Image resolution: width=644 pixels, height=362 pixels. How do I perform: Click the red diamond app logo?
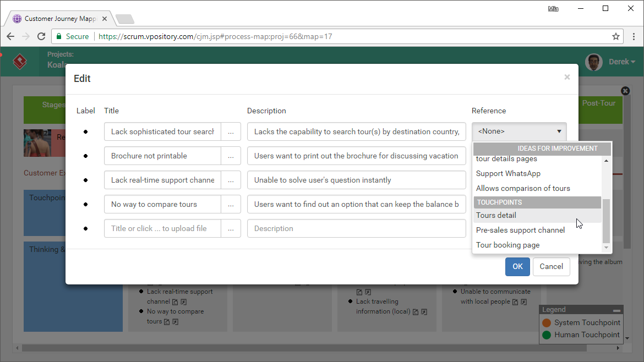pyautogui.click(x=20, y=62)
